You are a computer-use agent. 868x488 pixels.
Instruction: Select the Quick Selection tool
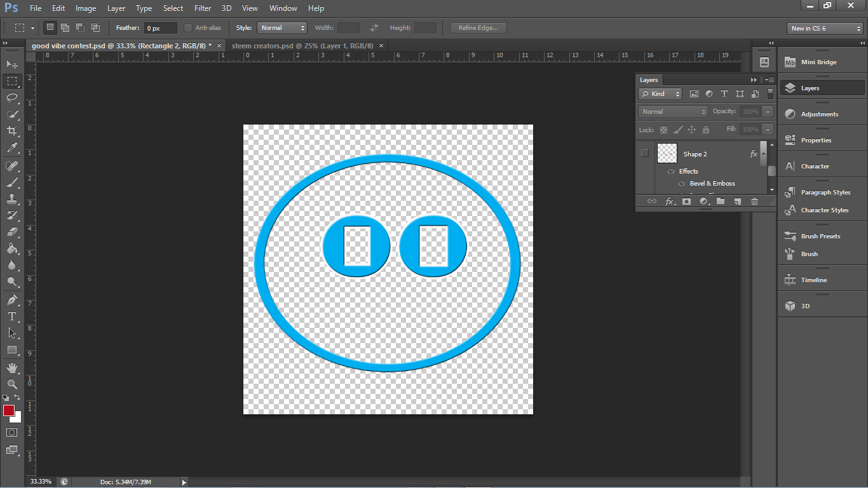[x=12, y=114]
